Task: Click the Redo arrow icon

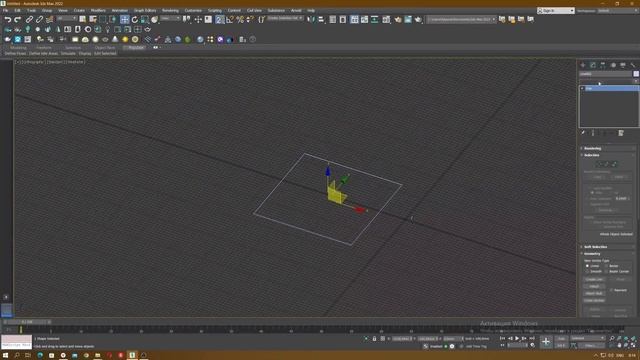Action: (18, 19)
